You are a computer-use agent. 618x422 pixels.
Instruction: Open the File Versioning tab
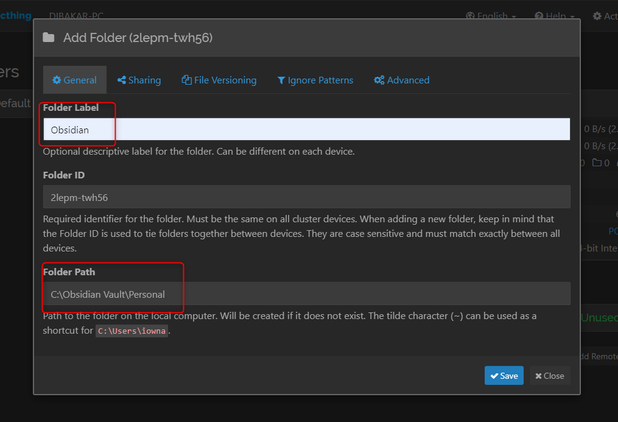pyautogui.click(x=219, y=80)
